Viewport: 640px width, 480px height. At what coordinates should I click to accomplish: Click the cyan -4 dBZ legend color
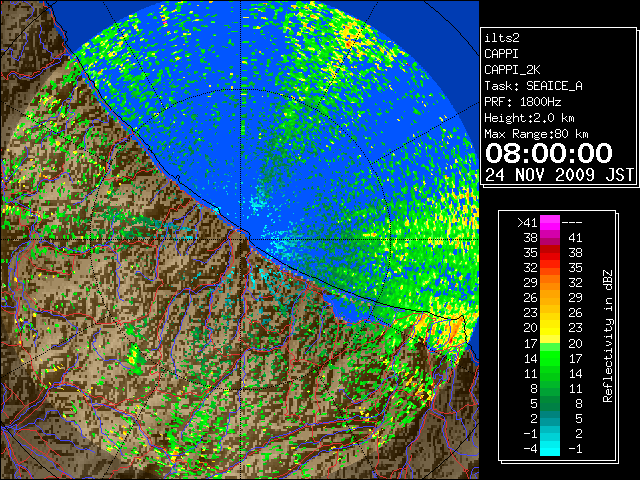click(x=550, y=448)
